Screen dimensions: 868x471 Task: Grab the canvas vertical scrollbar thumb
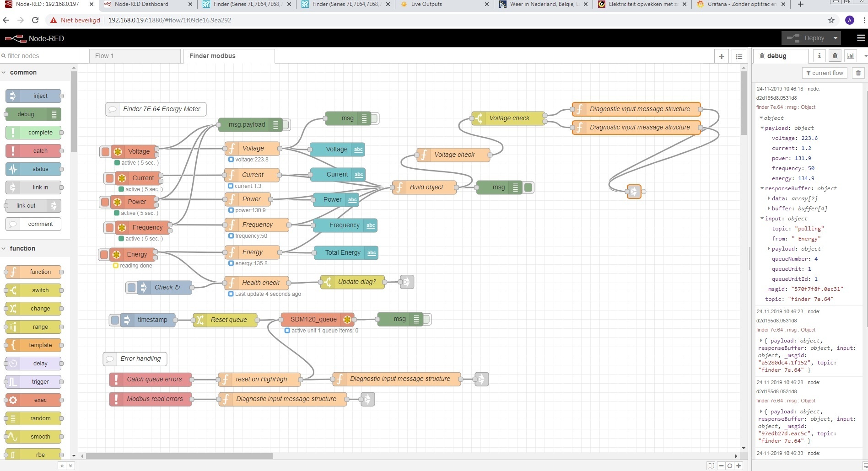click(x=744, y=103)
